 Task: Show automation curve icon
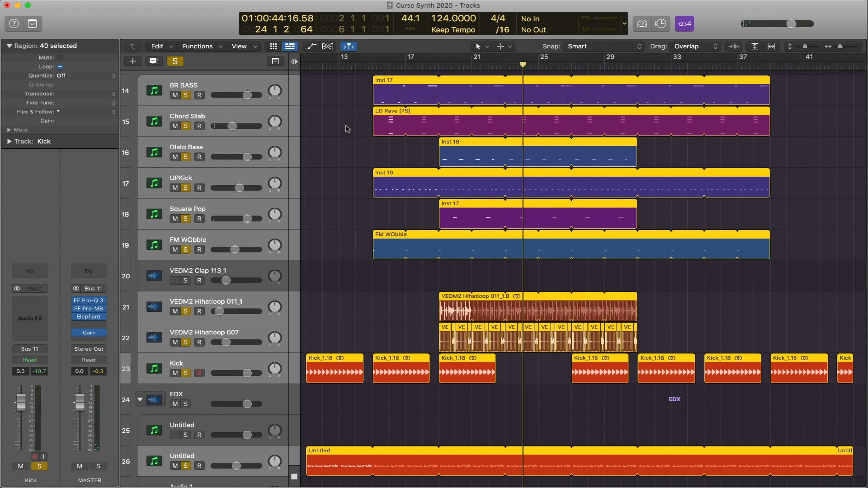311,46
